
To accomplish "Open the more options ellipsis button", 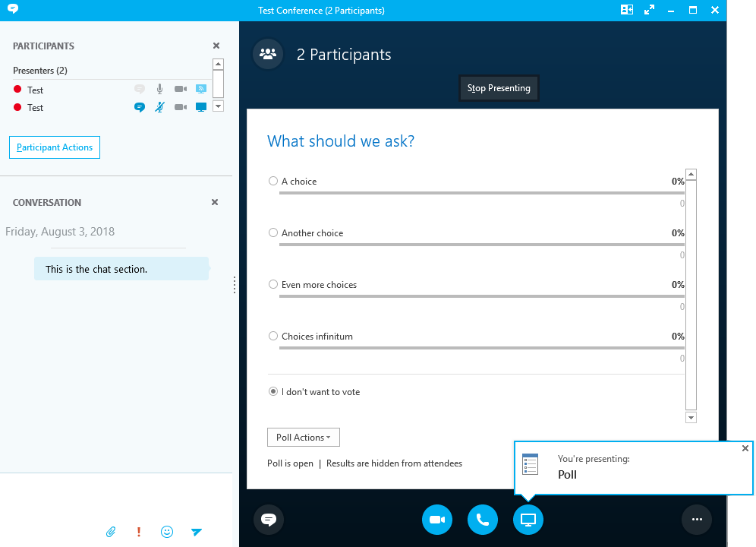I will (x=697, y=520).
